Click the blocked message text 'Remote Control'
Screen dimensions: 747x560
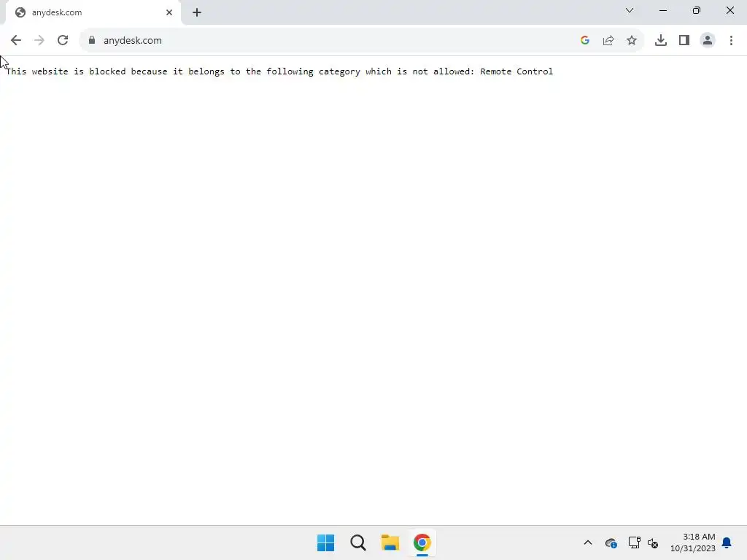(x=516, y=71)
